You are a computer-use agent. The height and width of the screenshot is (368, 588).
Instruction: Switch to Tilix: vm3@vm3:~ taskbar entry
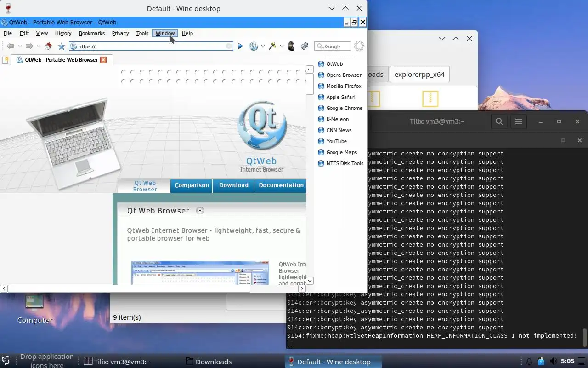click(118, 362)
